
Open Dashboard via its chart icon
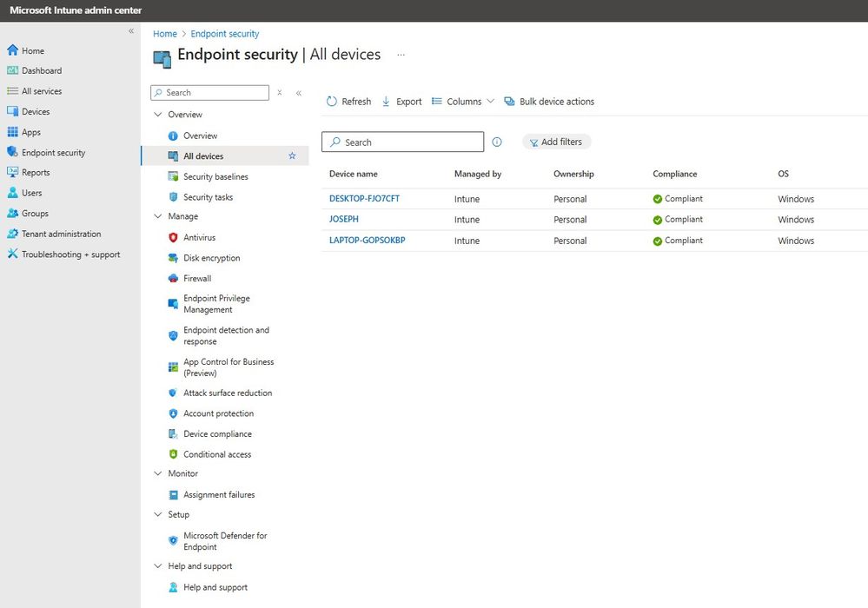pyautogui.click(x=12, y=70)
